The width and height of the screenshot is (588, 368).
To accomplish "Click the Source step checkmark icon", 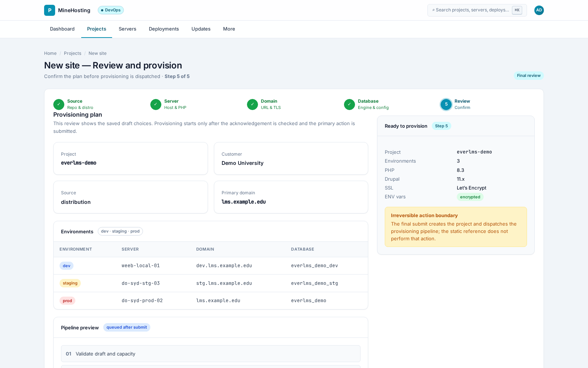I will click(x=59, y=105).
